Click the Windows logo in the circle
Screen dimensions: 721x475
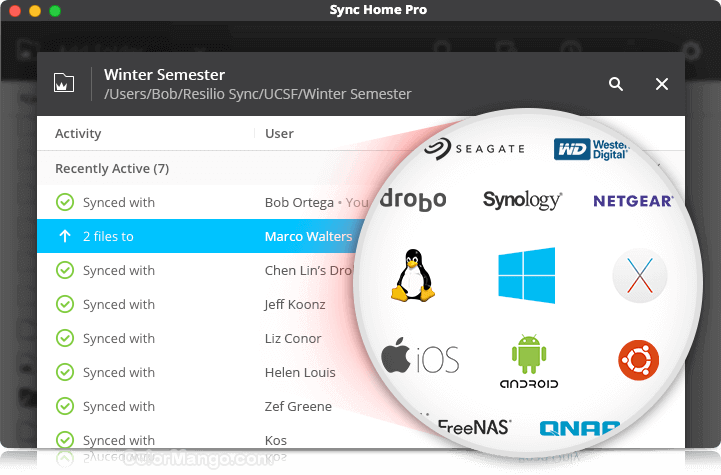tap(525, 275)
